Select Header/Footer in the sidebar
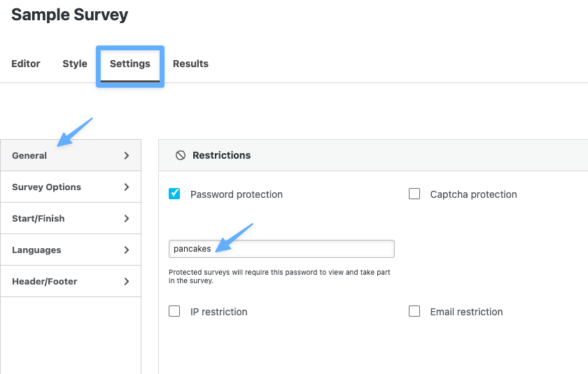Screen dimensions: 588x374 click(x=45, y=282)
